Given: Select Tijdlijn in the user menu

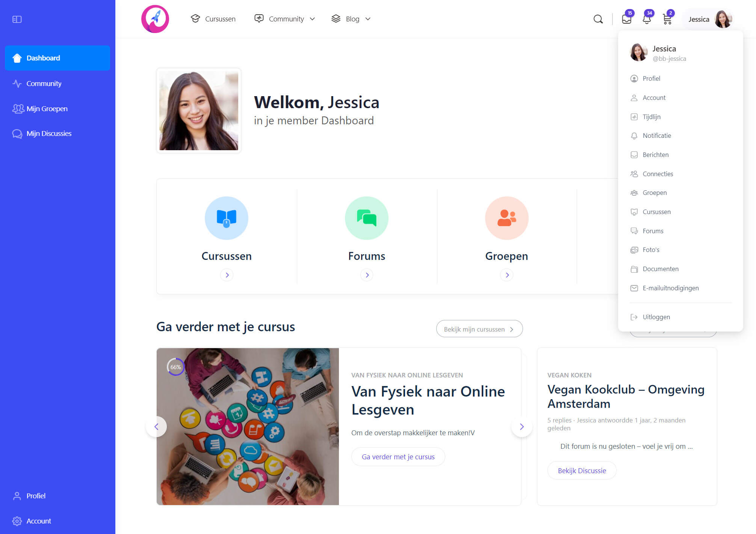Looking at the screenshot, I should click(652, 117).
